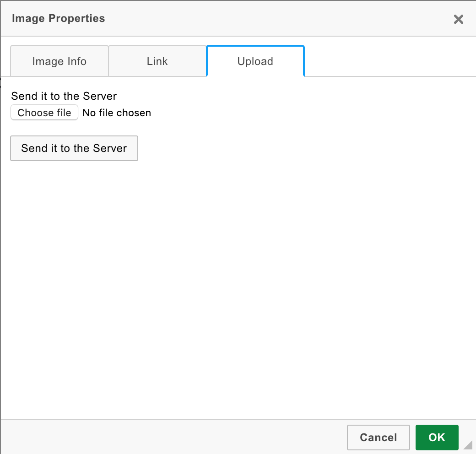476x454 pixels.
Task: Click the dialog resize handle corner
Action: click(x=468, y=444)
